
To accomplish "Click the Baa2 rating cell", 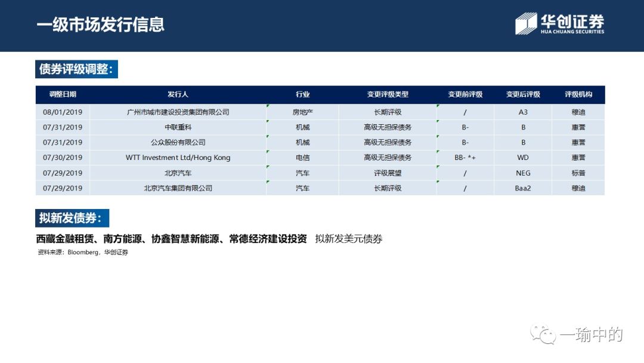I will 523,188.
